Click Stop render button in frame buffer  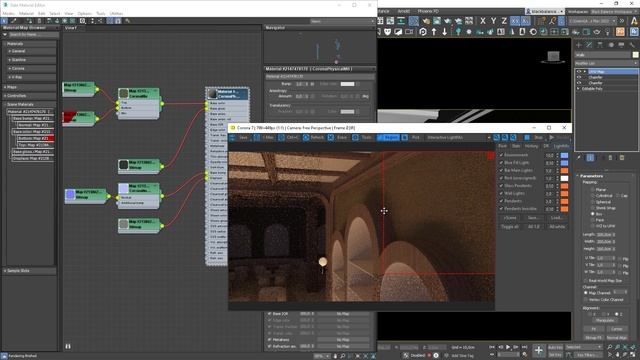pyautogui.click(x=534, y=138)
